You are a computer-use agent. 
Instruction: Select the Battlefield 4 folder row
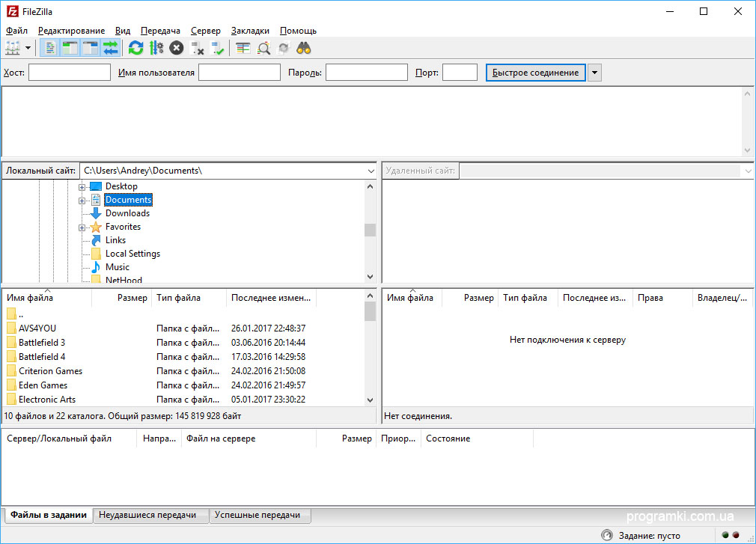[x=183, y=357]
